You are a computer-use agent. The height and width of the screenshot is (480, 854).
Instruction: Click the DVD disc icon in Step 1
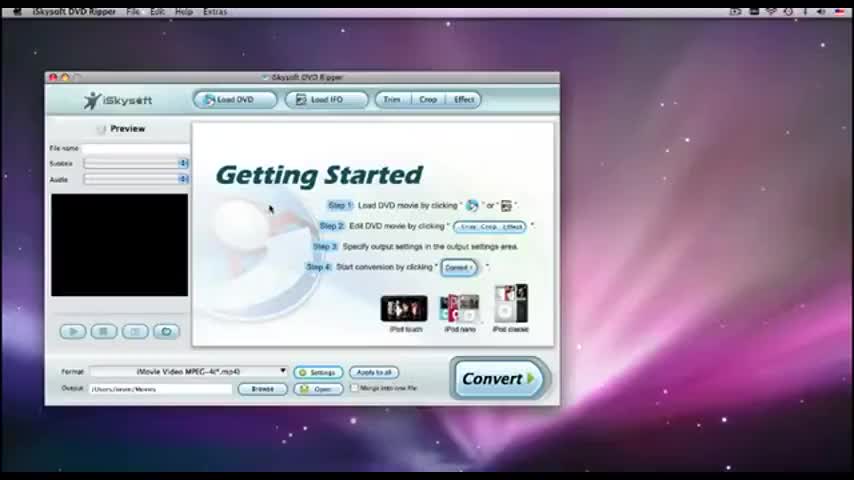pos(472,205)
